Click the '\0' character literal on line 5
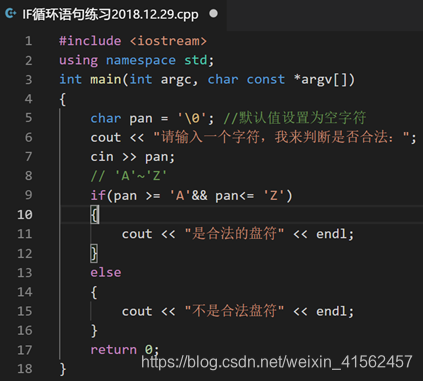The height and width of the screenshot is (381, 423). (192, 118)
